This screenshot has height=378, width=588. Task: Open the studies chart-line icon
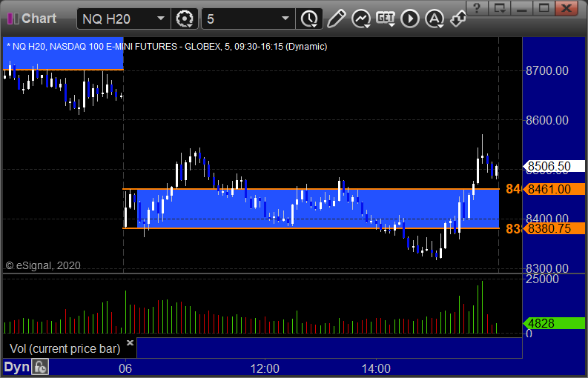tap(361, 19)
